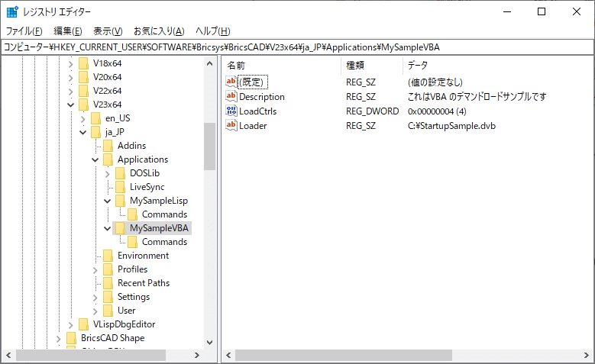Image resolution: width=595 pixels, height=364 pixels.
Task: Expand the V22x64 key
Action: 70,92
